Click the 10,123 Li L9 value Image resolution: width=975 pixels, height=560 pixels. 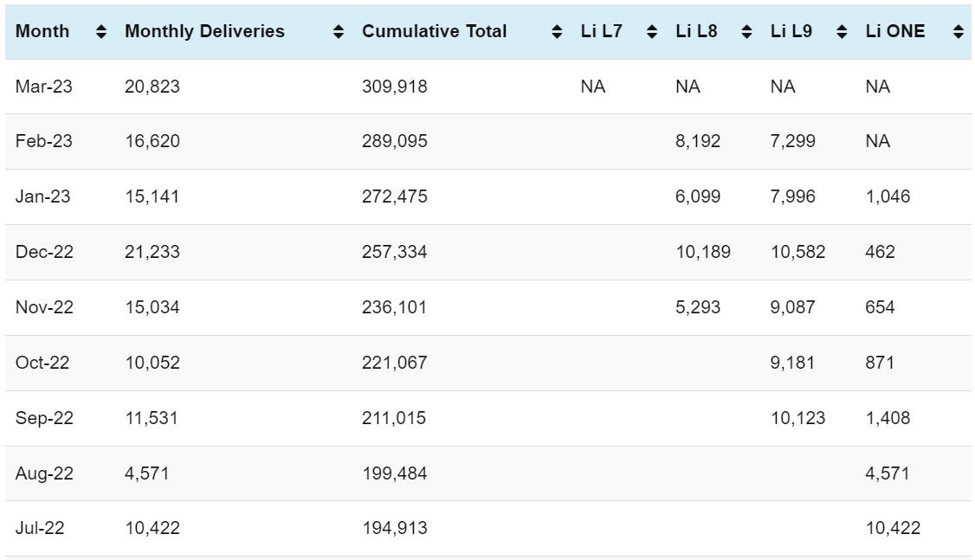tap(797, 418)
